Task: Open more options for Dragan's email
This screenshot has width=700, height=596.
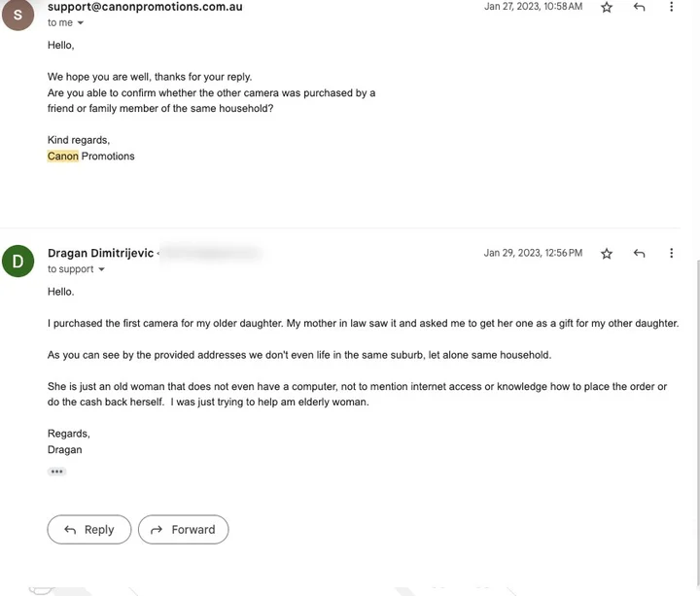Action: 671,254
